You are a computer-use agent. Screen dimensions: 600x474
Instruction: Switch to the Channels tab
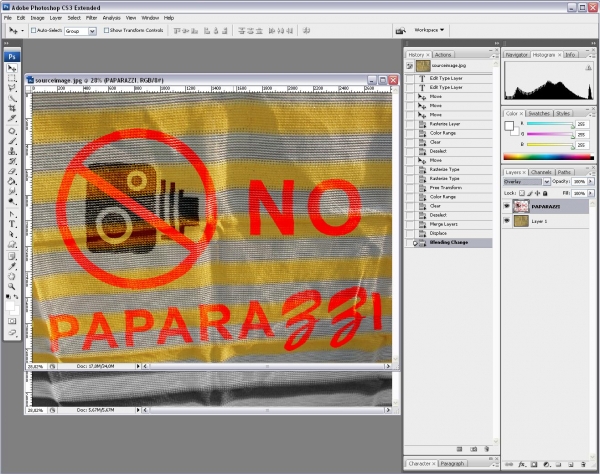(x=541, y=172)
